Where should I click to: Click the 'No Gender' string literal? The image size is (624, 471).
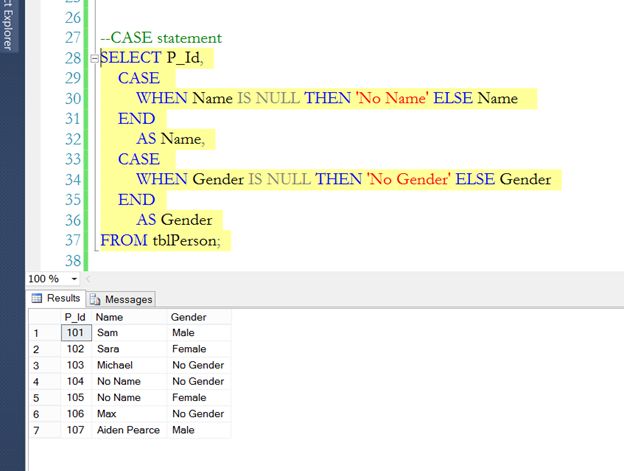click(x=408, y=179)
